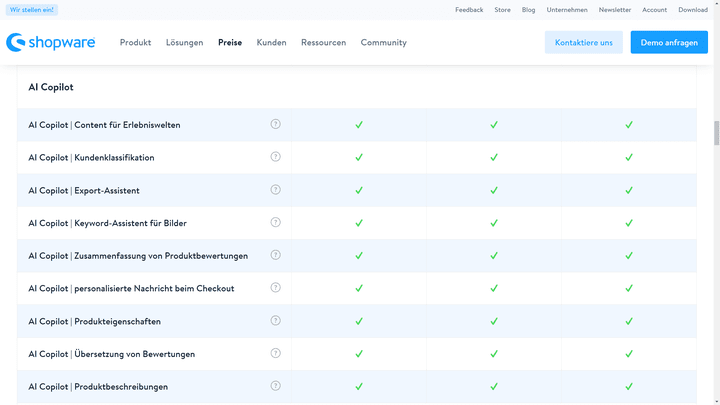Open help icon for Zusammenfassung von Produktbewertungen

(276, 255)
